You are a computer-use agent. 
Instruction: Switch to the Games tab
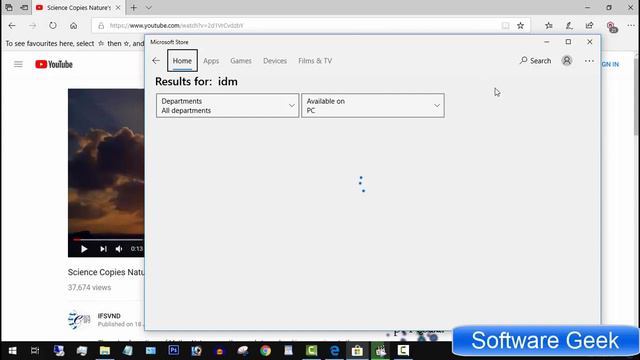coord(241,61)
